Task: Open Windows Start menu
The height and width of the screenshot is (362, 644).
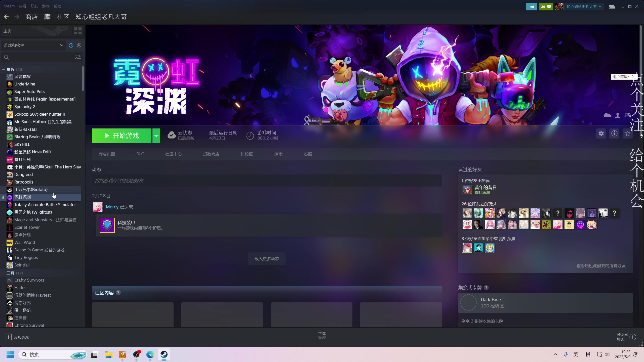Action: click(10, 354)
